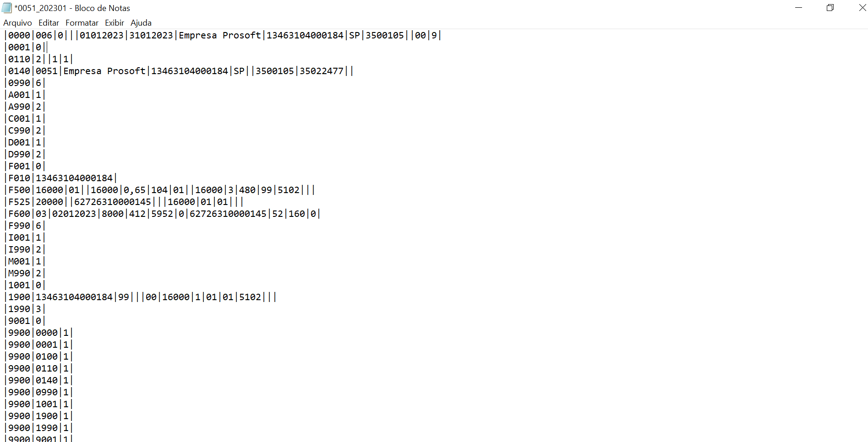Click the M990 record line
This screenshot has height=442, width=868.
[25, 274]
